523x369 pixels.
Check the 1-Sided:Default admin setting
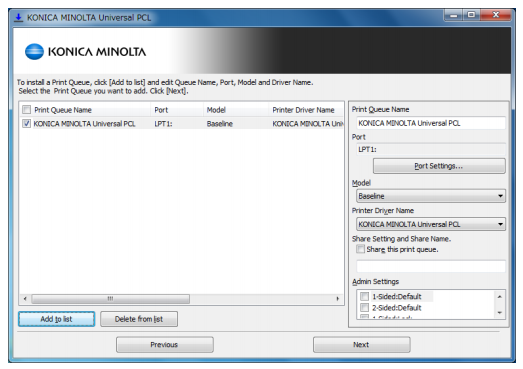(x=365, y=296)
